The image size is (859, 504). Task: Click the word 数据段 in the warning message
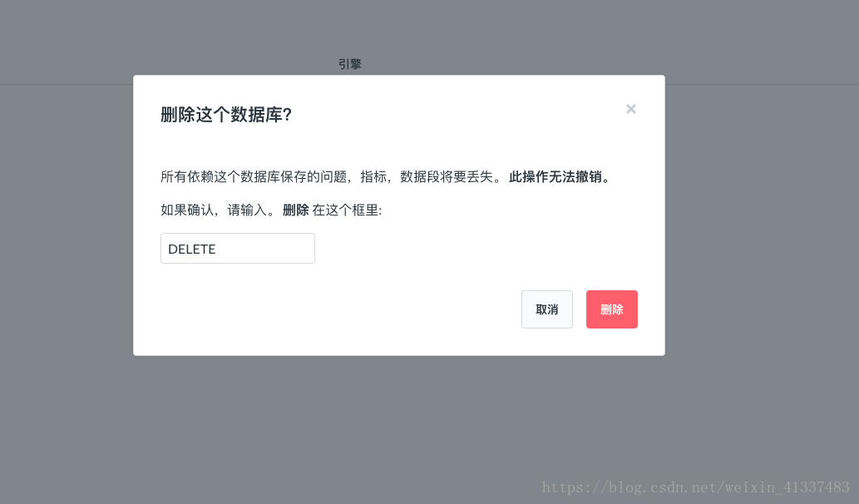coord(420,177)
